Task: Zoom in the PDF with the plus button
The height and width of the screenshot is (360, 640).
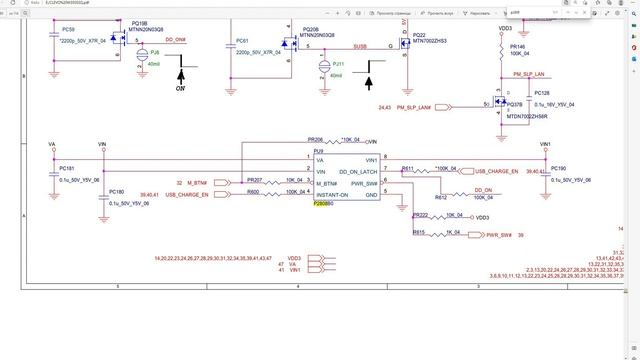Action: click(x=338, y=13)
